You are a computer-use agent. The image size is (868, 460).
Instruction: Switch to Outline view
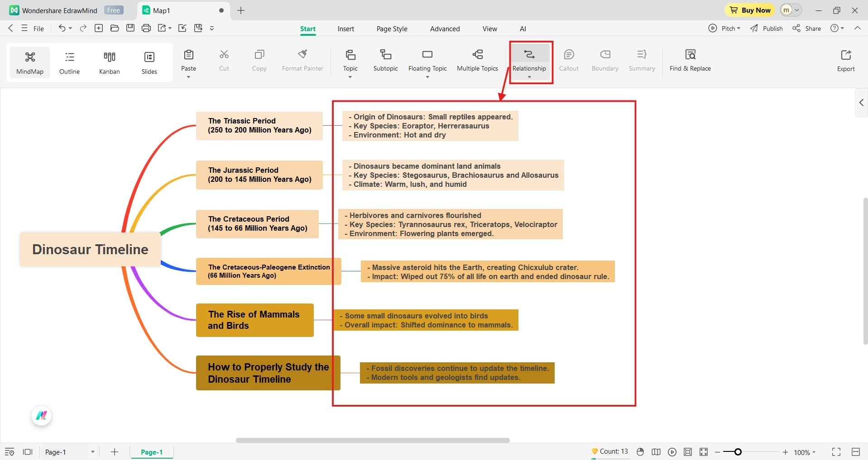(x=69, y=62)
